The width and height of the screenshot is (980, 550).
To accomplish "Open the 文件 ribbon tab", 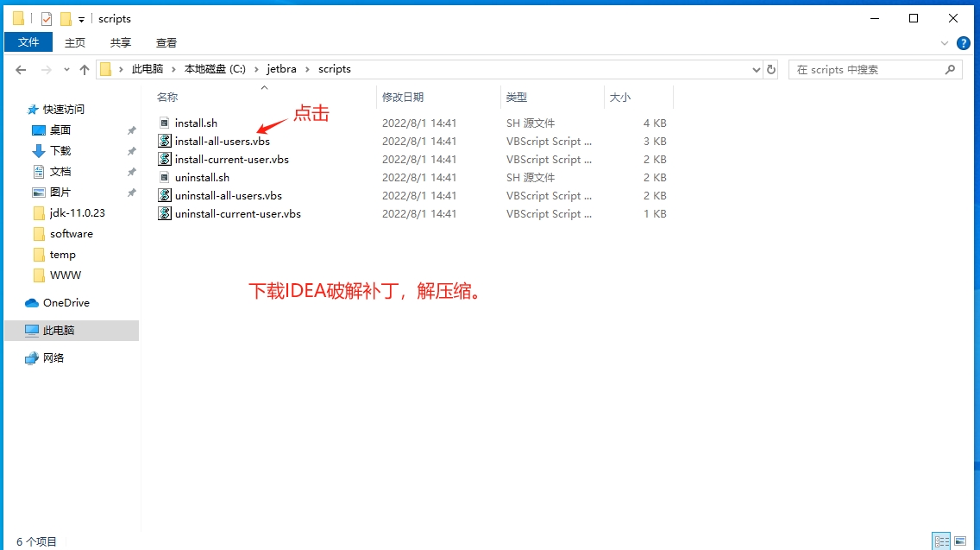I will point(28,42).
